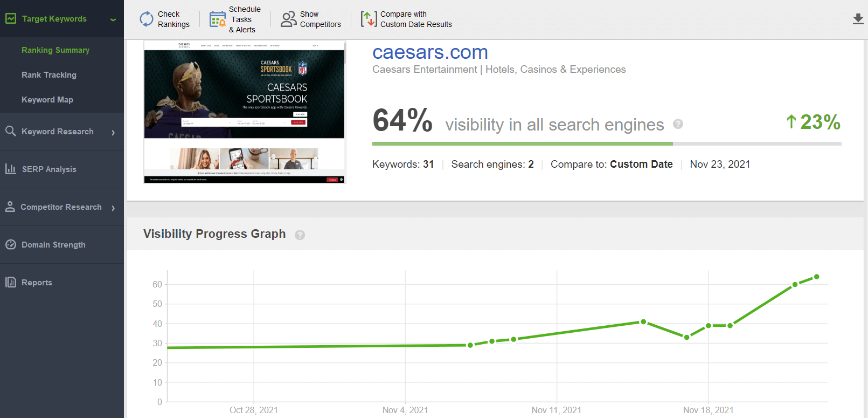Click Compare with Custom Date Results label
Screen dimensions: 868x418
point(416,19)
